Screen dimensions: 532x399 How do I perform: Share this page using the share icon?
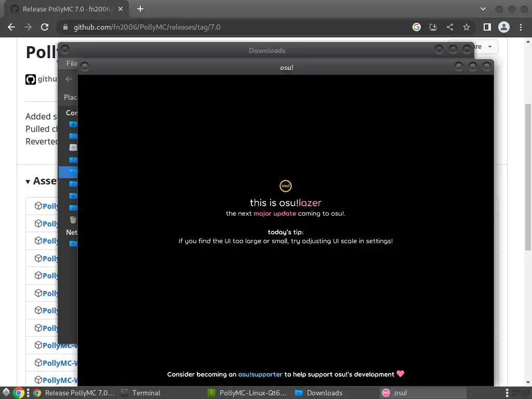450,27
